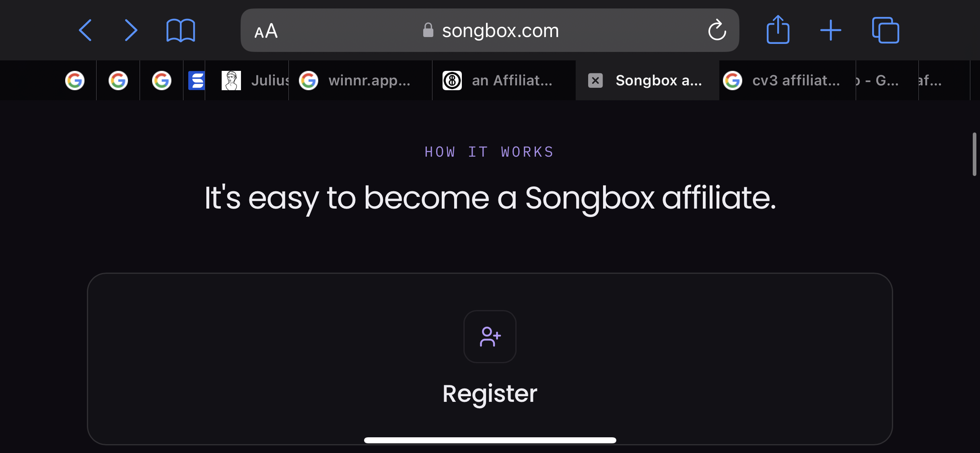The height and width of the screenshot is (453, 980).
Task: Select the blue S icon tab
Action: 196,81
